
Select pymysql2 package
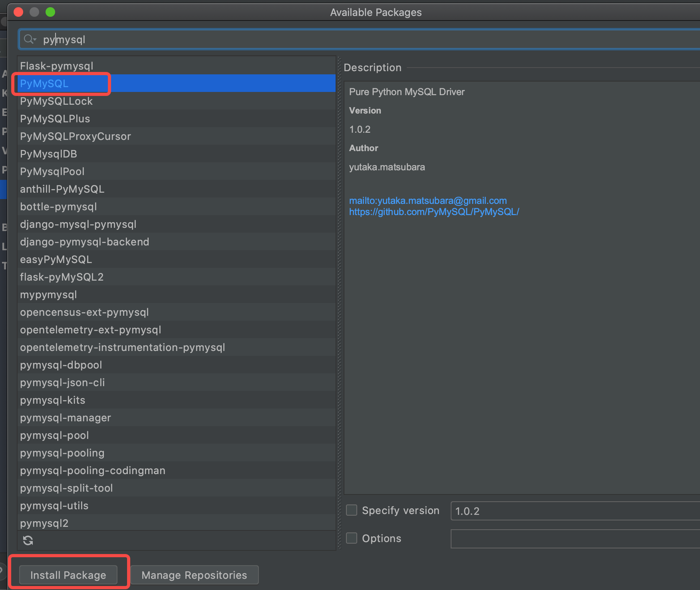click(177, 522)
